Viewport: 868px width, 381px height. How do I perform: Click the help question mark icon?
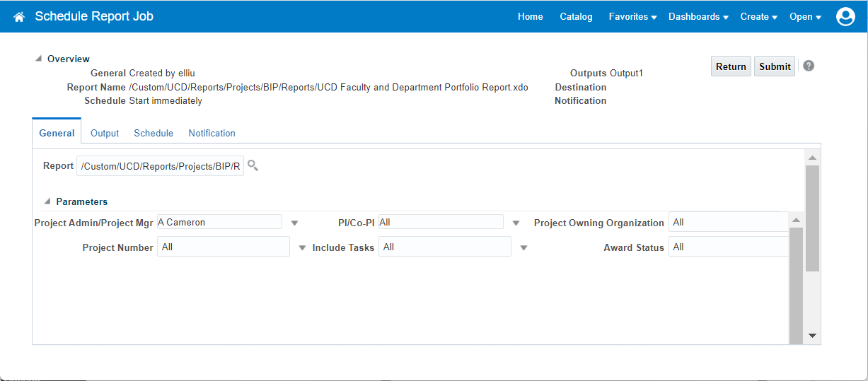809,66
